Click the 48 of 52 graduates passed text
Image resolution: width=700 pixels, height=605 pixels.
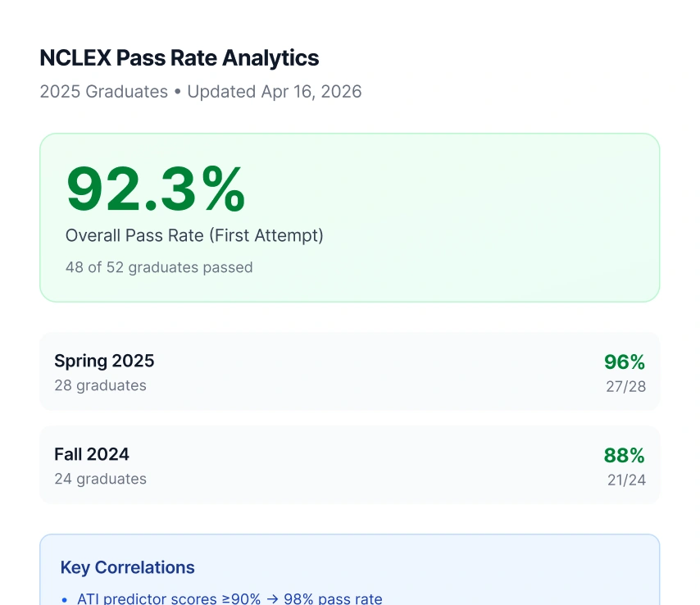tap(159, 267)
